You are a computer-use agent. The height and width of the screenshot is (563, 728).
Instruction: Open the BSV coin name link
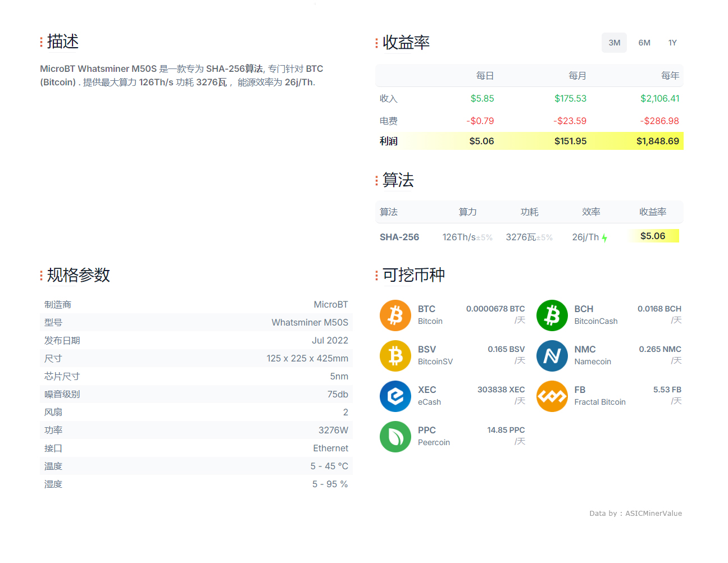pos(427,349)
